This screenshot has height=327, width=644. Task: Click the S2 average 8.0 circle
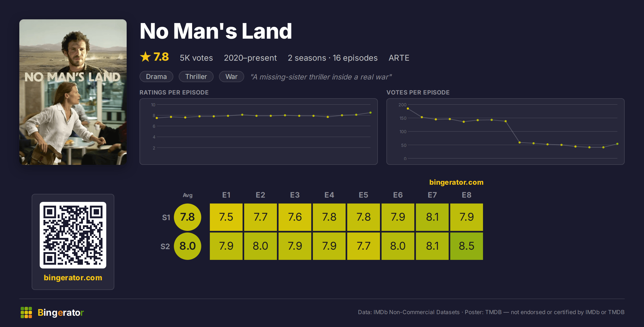tap(188, 246)
